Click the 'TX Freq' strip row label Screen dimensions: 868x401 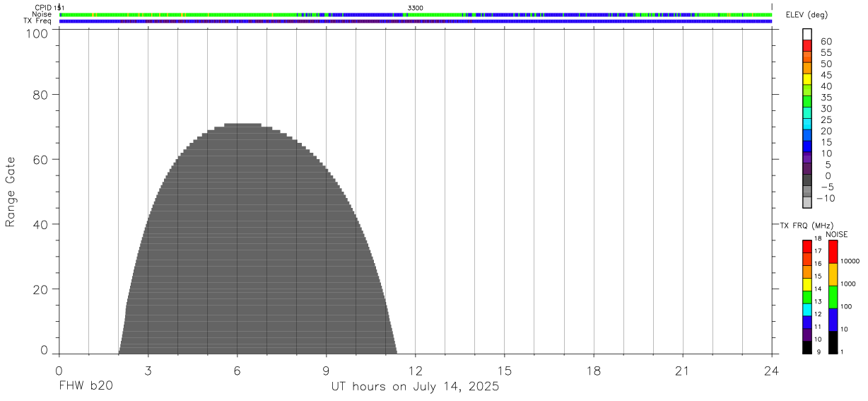(37, 21)
